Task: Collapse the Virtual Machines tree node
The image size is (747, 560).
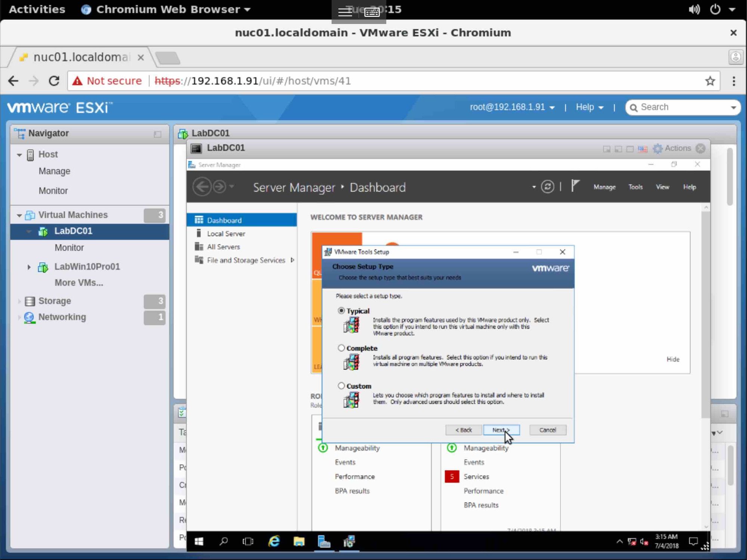Action: coord(19,215)
